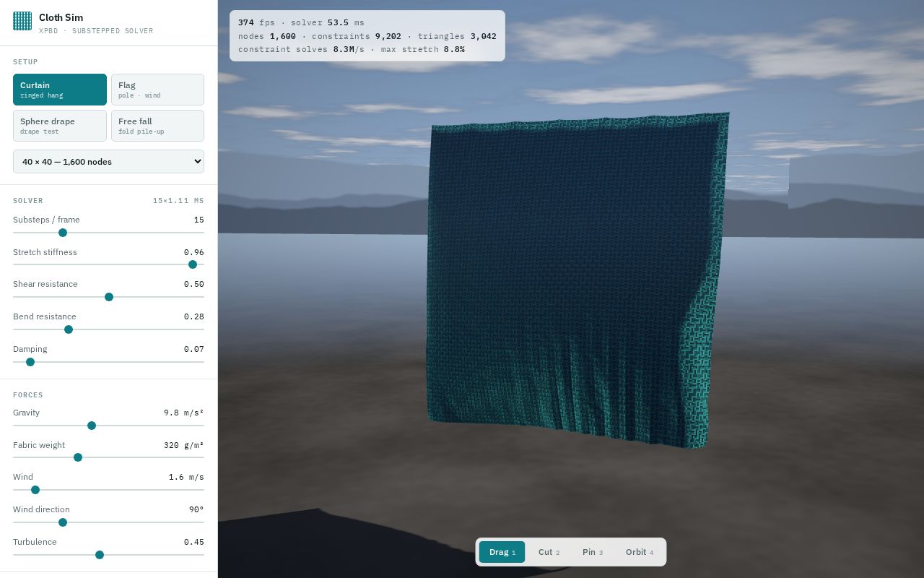This screenshot has height=578, width=924.
Task: Click the Stretch stiffness value 0.96
Action: point(194,252)
